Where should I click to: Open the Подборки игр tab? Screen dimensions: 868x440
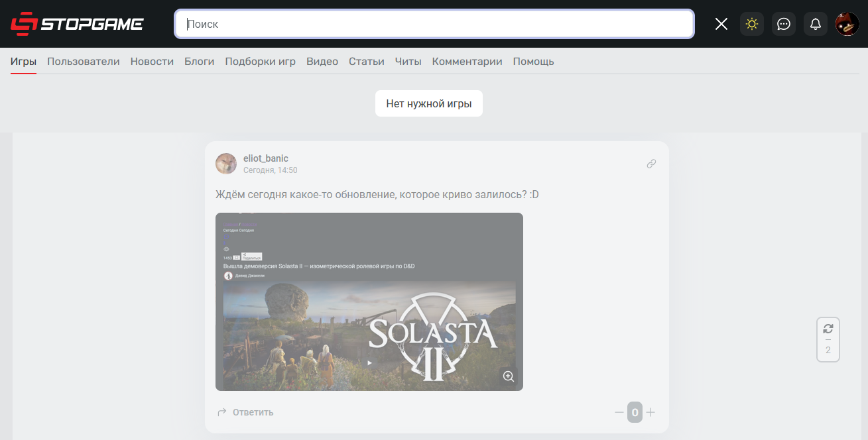pos(261,62)
